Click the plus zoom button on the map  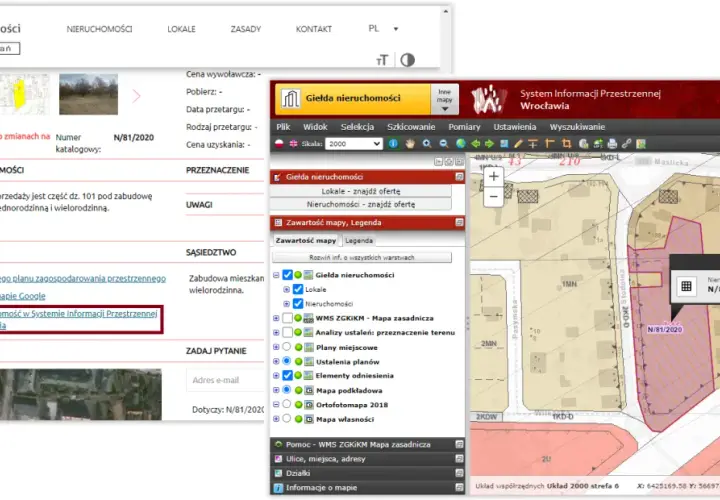(494, 176)
